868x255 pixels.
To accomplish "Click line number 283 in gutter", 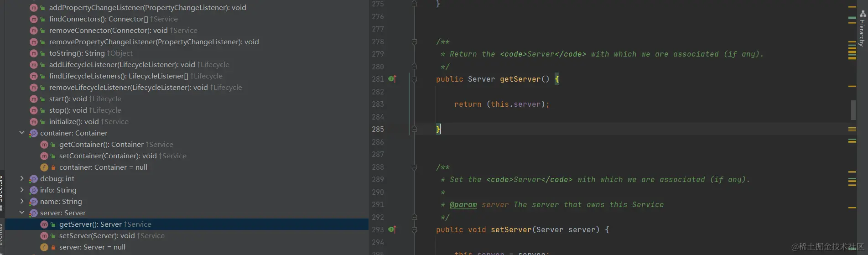I will [378, 104].
